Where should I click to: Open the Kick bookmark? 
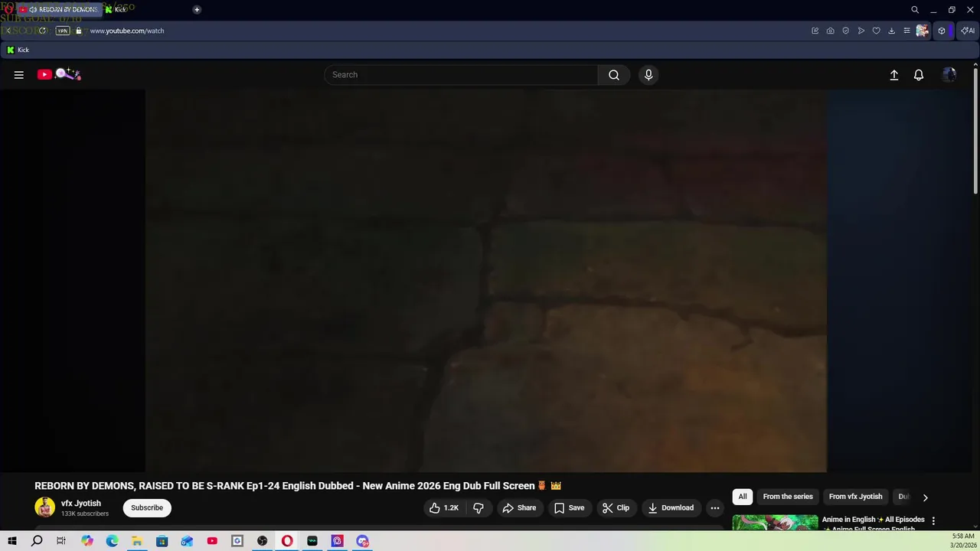click(x=18, y=50)
